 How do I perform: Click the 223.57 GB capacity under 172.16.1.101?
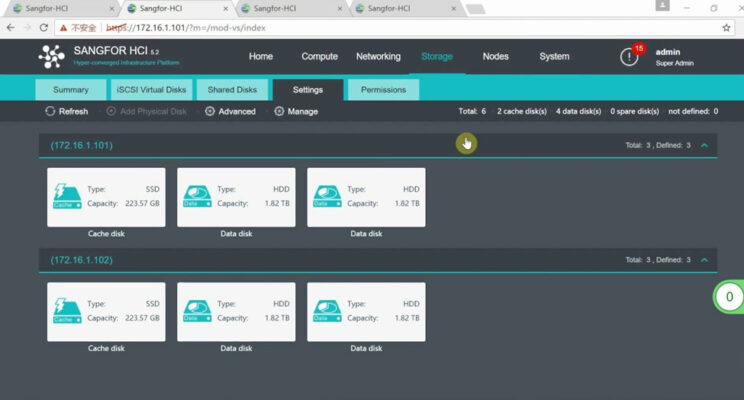tap(142, 203)
